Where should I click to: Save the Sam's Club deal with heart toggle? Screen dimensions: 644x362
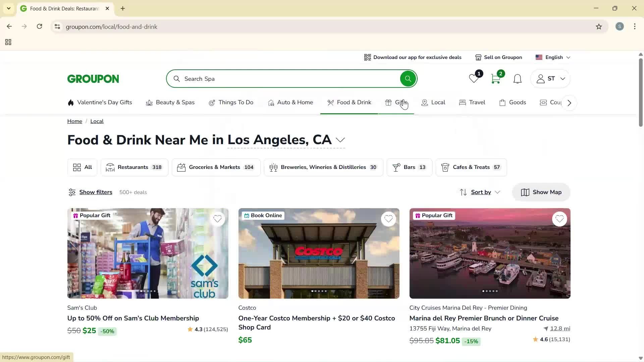pos(217,219)
